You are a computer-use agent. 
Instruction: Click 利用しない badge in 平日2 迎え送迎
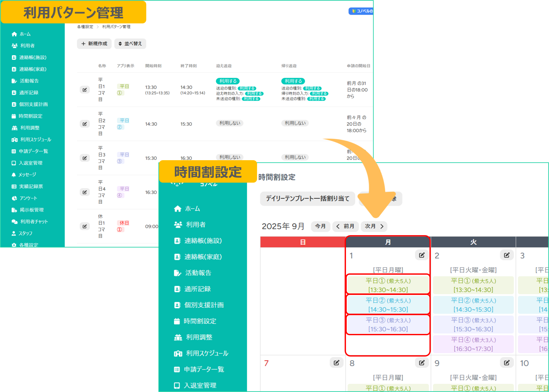229,123
